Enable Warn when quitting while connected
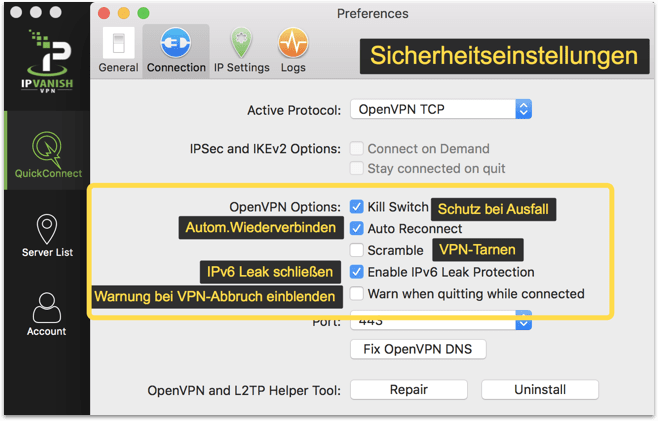 (x=357, y=294)
